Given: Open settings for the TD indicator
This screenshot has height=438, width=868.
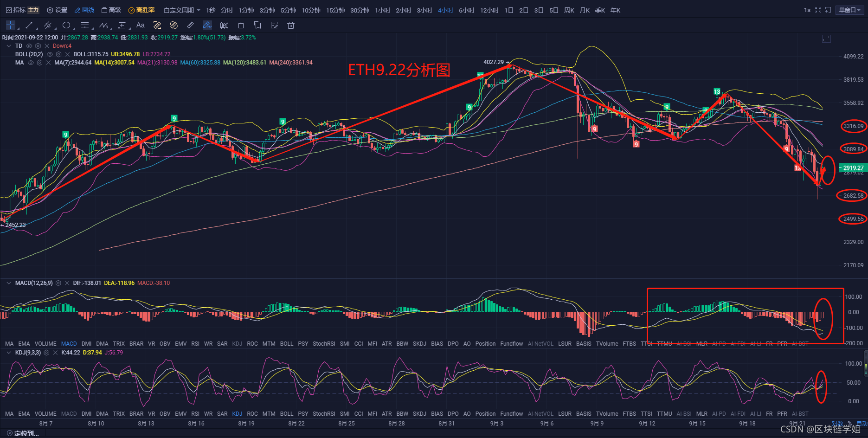Looking at the screenshot, I should pyautogui.click(x=38, y=46).
